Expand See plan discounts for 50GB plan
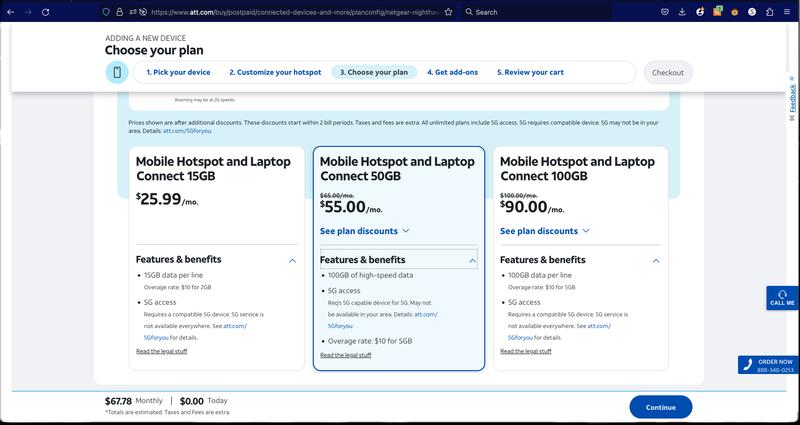The image size is (800, 425). pyautogui.click(x=364, y=231)
